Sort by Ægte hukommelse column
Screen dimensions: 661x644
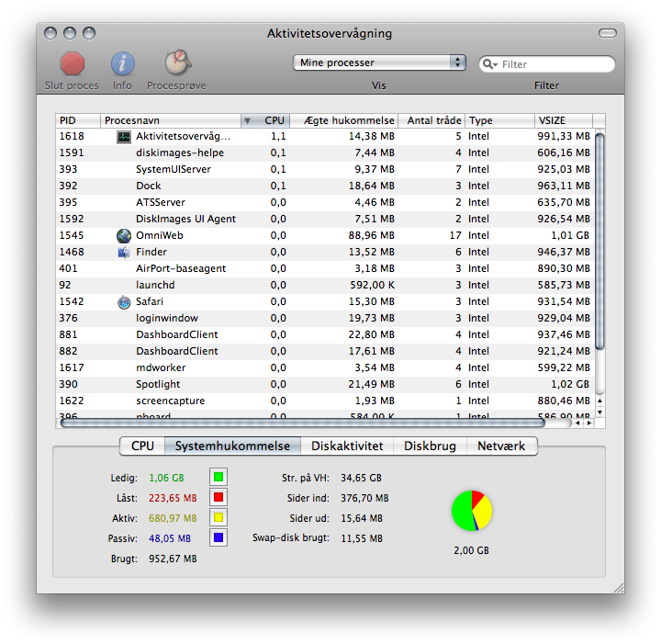coord(344,120)
